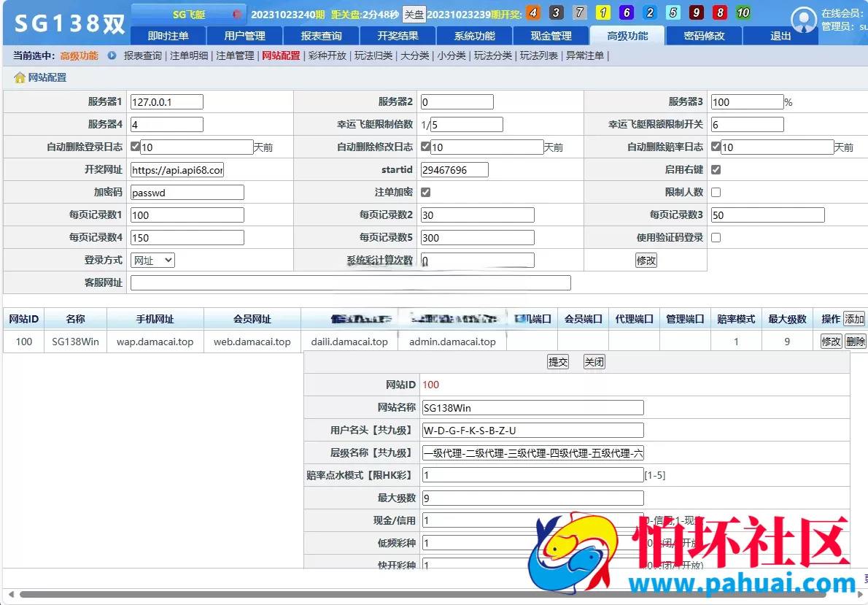868x605 pixels.
Task: Open the 即时注单 tab
Action: [168, 36]
